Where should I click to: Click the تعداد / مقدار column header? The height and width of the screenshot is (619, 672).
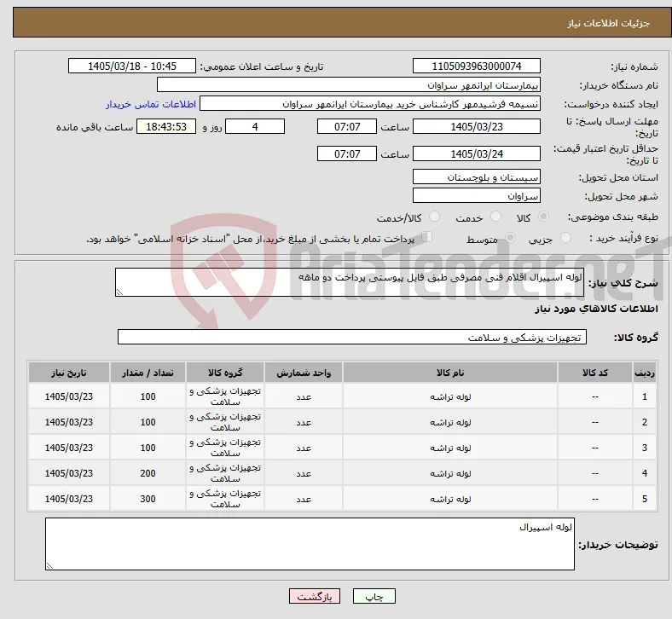coord(148,373)
